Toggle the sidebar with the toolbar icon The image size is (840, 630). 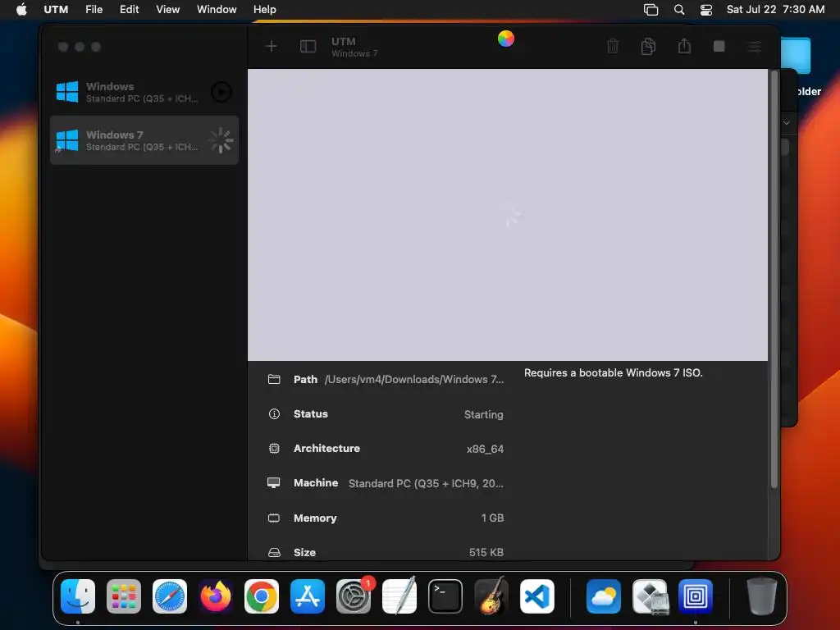click(x=308, y=47)
